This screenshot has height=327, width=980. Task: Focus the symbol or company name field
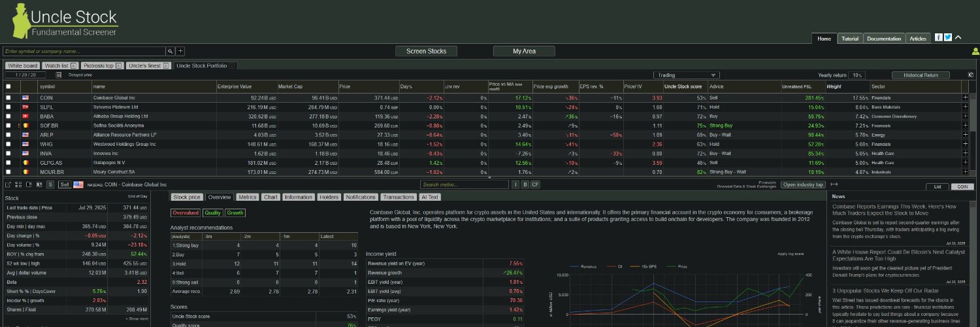(x=84, y=51)
